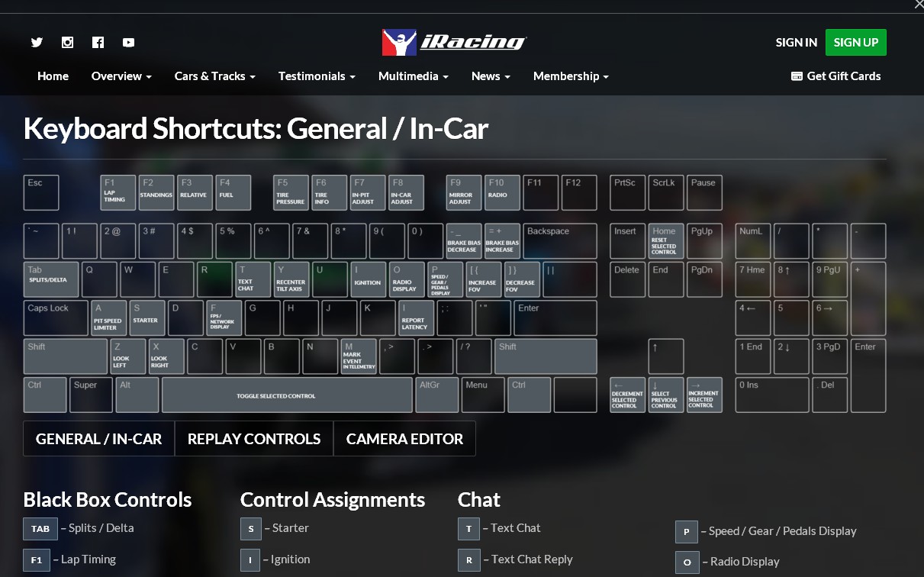The image size is (924, 577).
Task: Click the F FPS/Network Display key
Action: pos(224,318)
